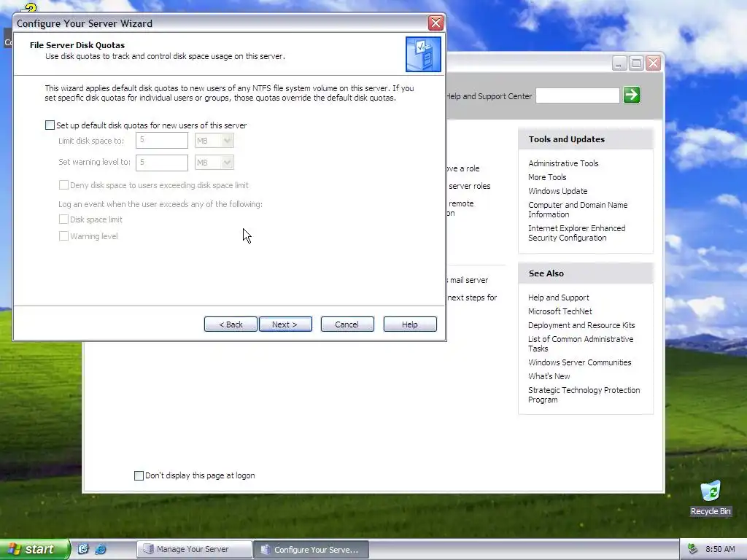Select Configure Your Server taskbar button
The image size is (747, 560).
pyautogui.click(x=311, y=549)
